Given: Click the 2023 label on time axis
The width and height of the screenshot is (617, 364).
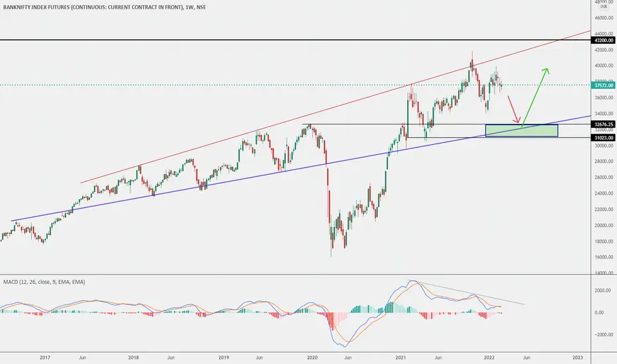Looking at the screenshot, I should [578, 357].
